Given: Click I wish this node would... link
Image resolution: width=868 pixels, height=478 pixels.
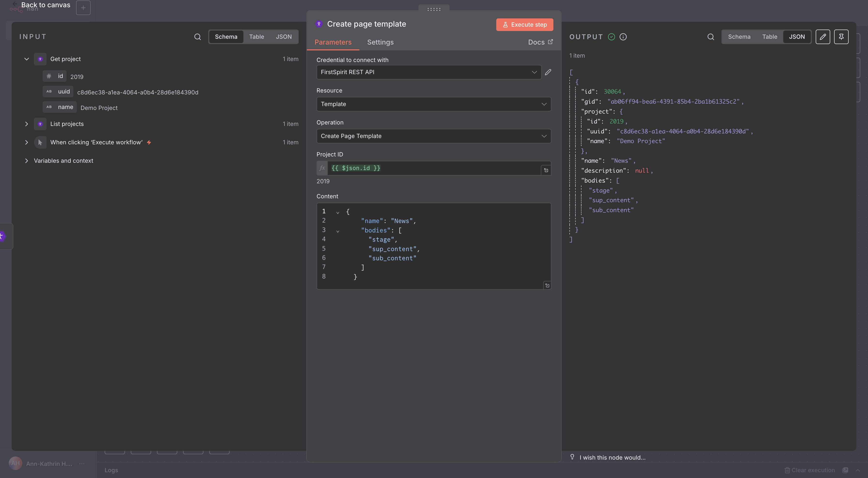Looking at the screenshot, I should click(612, 457).
